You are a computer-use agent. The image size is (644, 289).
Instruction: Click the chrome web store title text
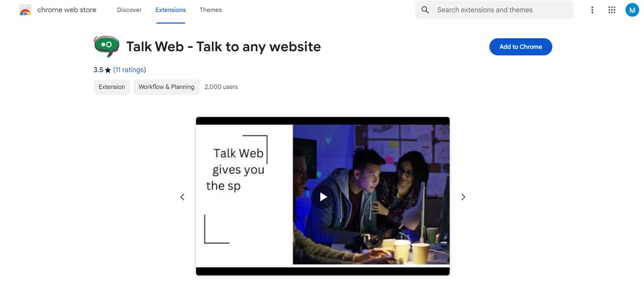(x=67, y=10)
